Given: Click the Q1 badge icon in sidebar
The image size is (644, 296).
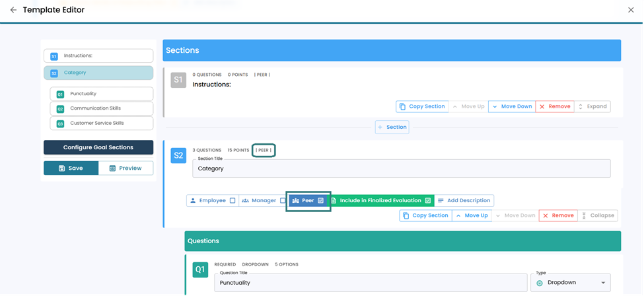Looking at the screenshot, I should (60, 94).
